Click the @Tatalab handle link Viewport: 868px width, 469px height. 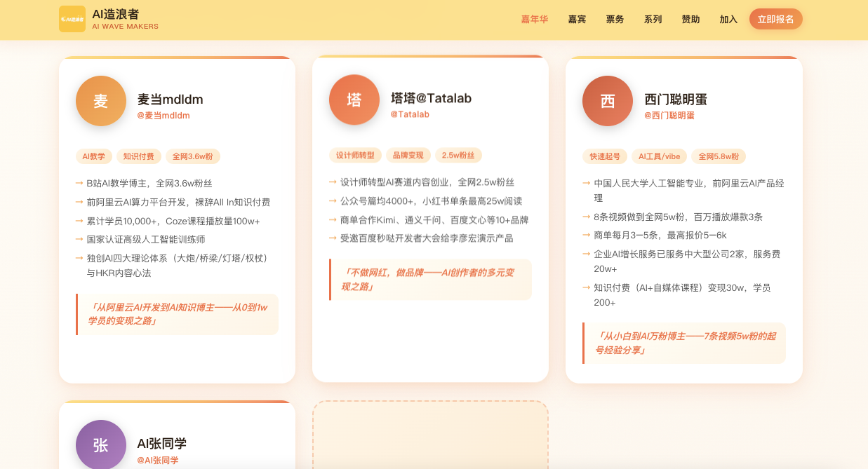coord(410,114)
